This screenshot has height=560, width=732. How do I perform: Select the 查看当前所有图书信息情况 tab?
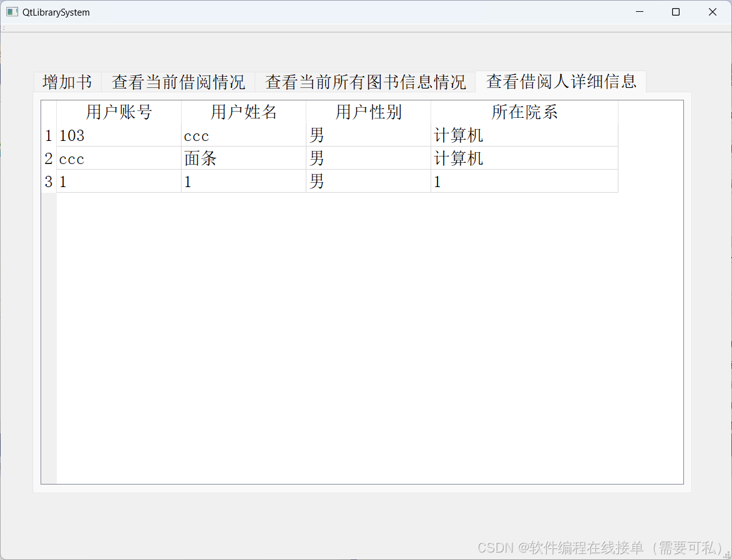point(365,82)
